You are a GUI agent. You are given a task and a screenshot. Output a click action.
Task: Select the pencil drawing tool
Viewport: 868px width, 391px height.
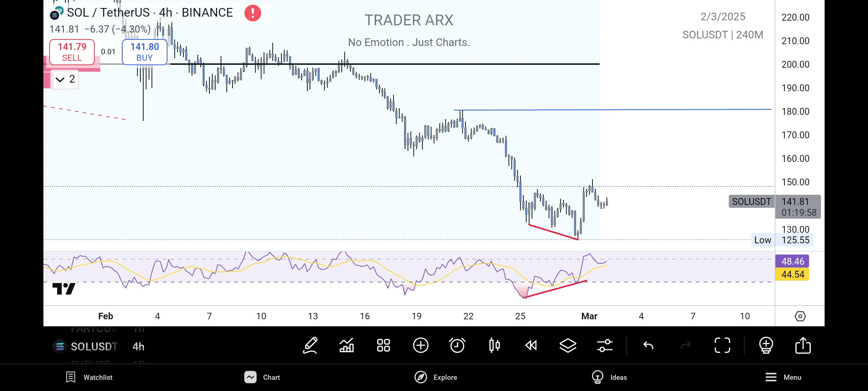coord(310,345)
